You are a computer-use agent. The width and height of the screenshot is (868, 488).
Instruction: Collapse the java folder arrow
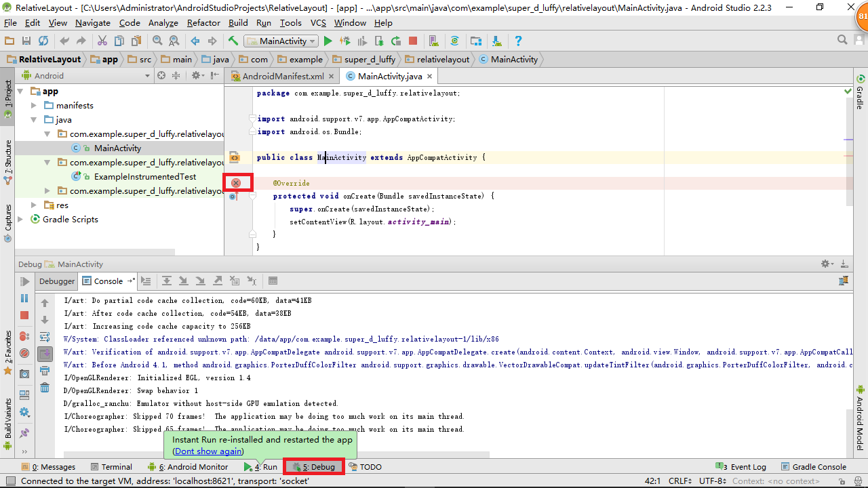[34, 120]
